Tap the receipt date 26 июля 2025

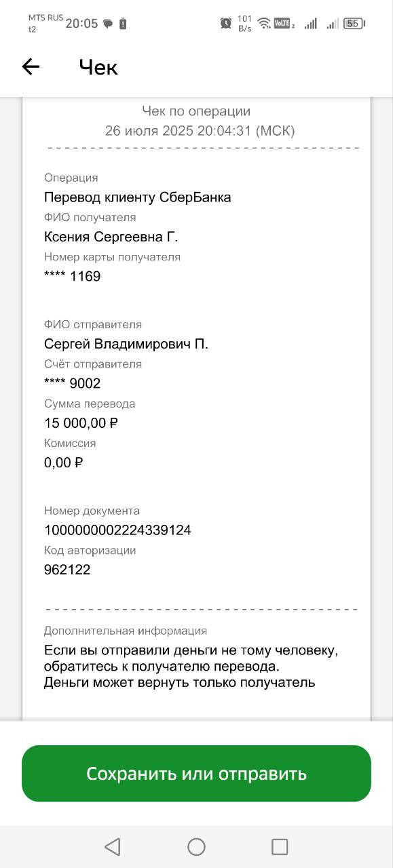[149, 130]
